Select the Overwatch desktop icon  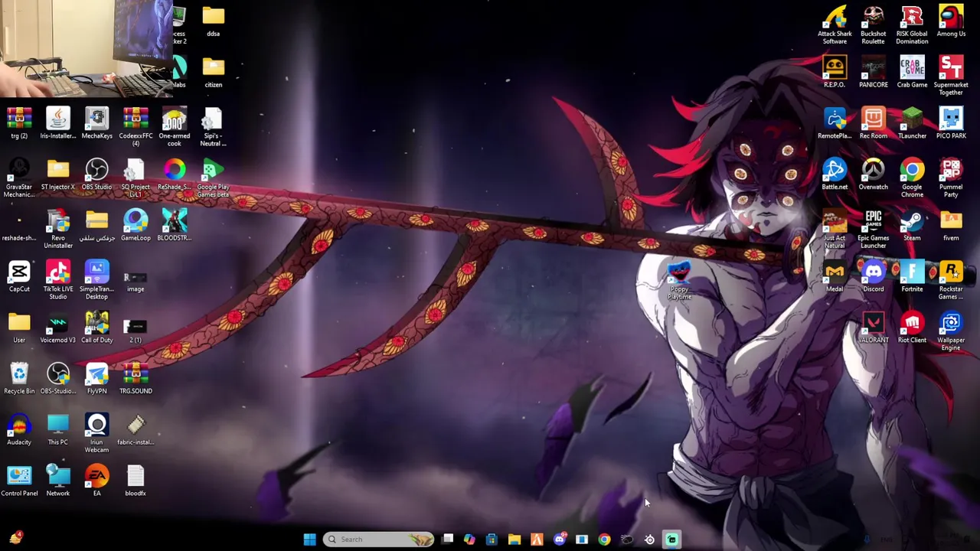tap(874, 174)
